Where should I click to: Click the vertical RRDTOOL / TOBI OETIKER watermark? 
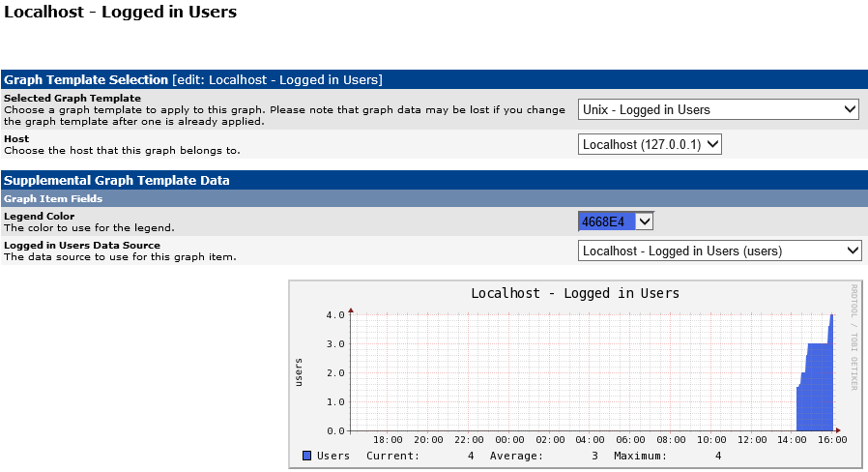854,337
